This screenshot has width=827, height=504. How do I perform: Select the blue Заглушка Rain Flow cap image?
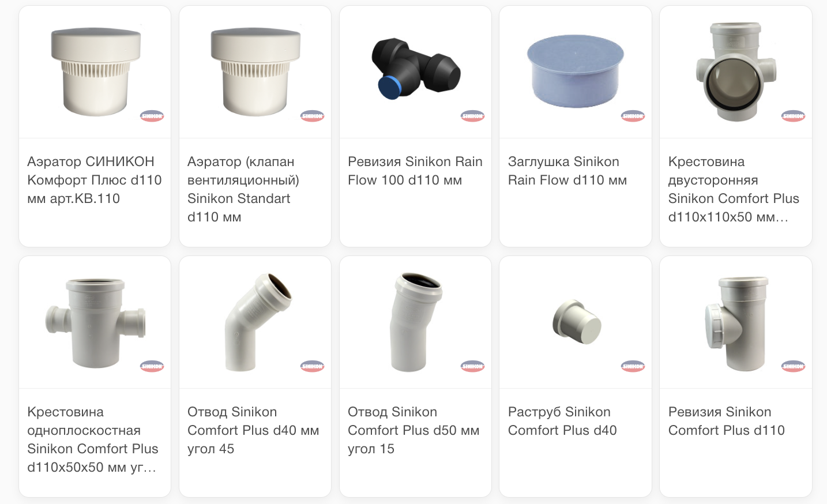[576, 72]
